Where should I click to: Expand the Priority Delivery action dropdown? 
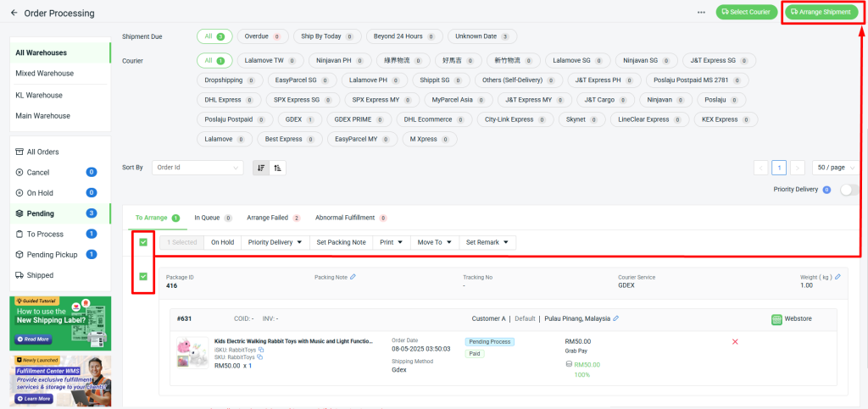coord(275,242)
